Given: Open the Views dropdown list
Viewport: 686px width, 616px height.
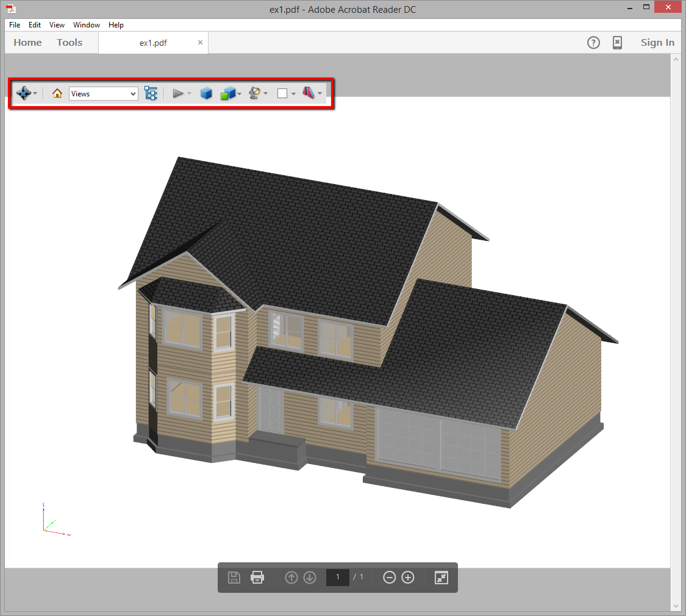Looking at the screenshot, I should [134, 93].
